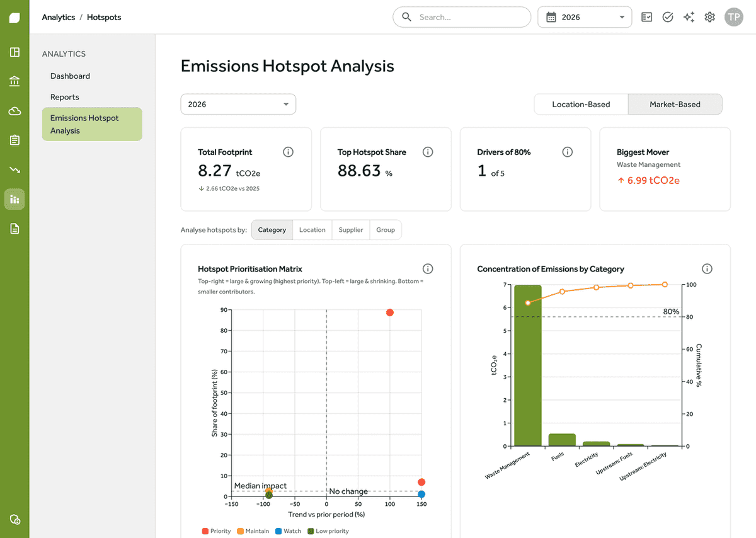Open the TP user avatar menu
The height and width of the screenshot is (538, 756).
[734, 17]
